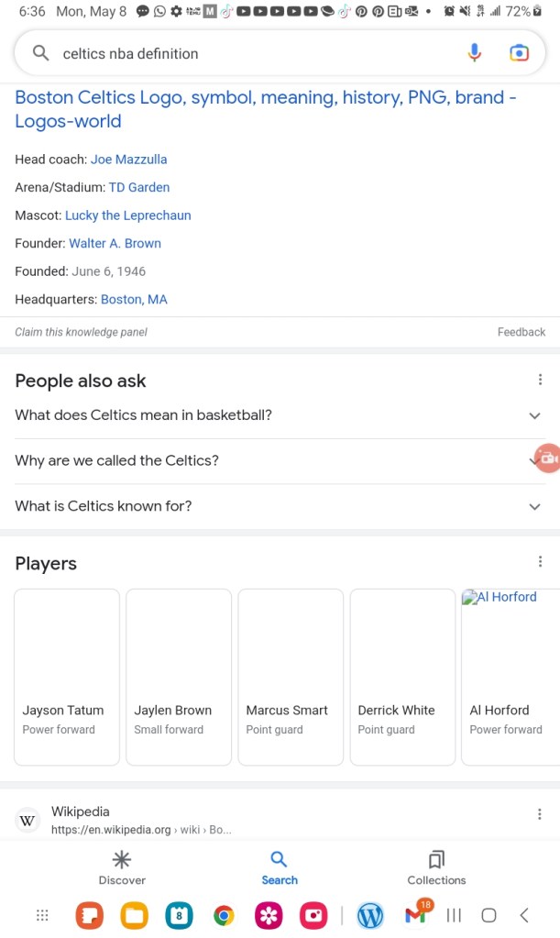
Task: Switch to the Discover tab
Action: tap(122, 867)
